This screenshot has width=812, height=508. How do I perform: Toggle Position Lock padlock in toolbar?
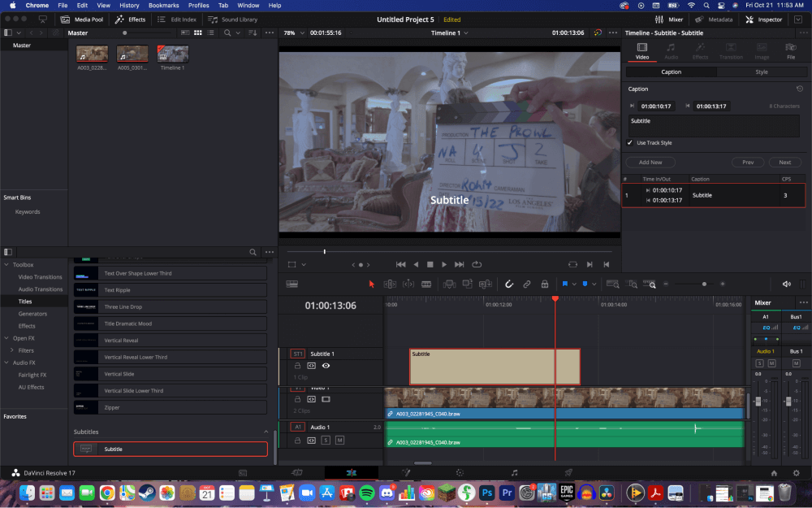(545, 284)
